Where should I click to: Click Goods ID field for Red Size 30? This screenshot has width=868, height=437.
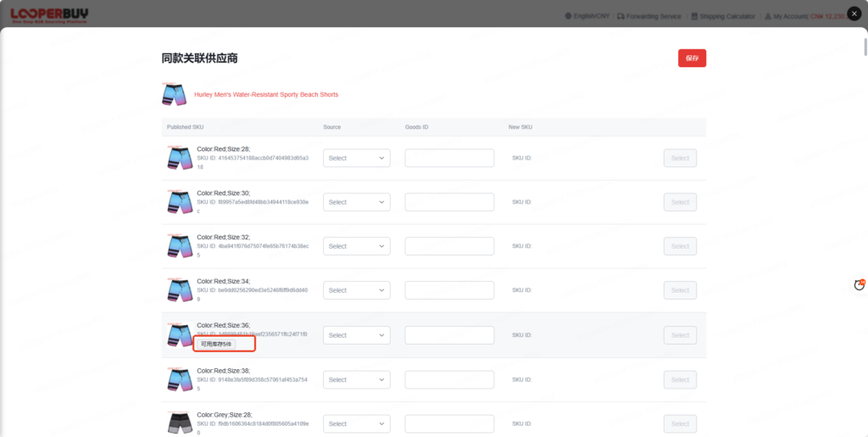pos(449,202)
